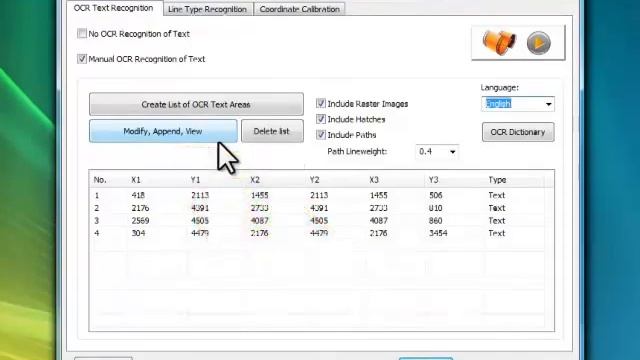Screen dimensions: 640x360
Task: Click Y3 value 506 in row 1
Action: pyautogui.click(x=436, y=196)
